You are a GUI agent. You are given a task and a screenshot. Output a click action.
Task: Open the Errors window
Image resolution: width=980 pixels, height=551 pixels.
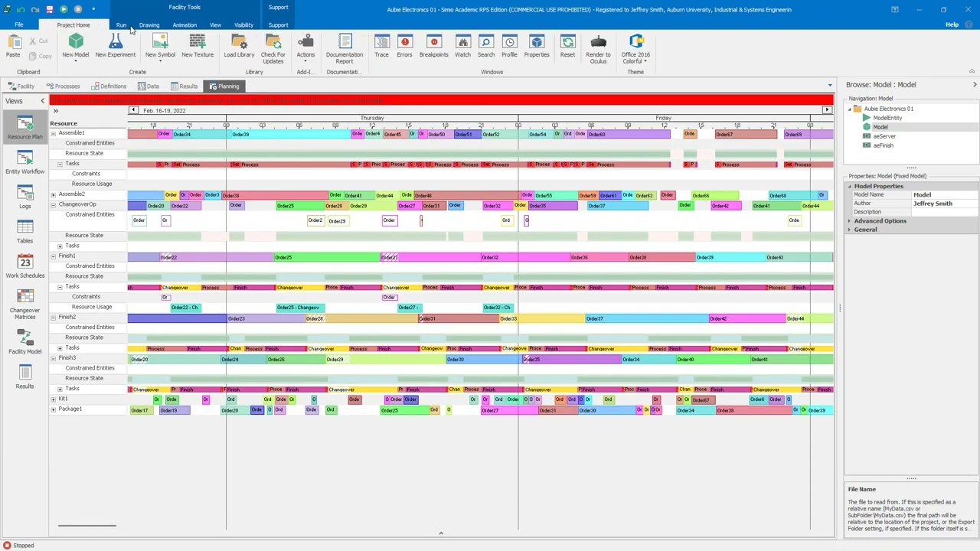404,46
